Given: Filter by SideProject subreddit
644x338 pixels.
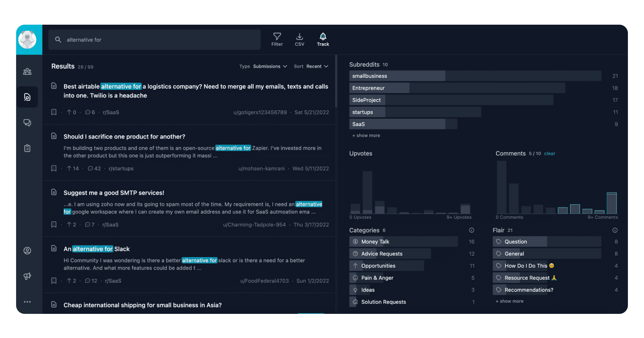Looking at the screenshot, I should (x=451, y=100).
